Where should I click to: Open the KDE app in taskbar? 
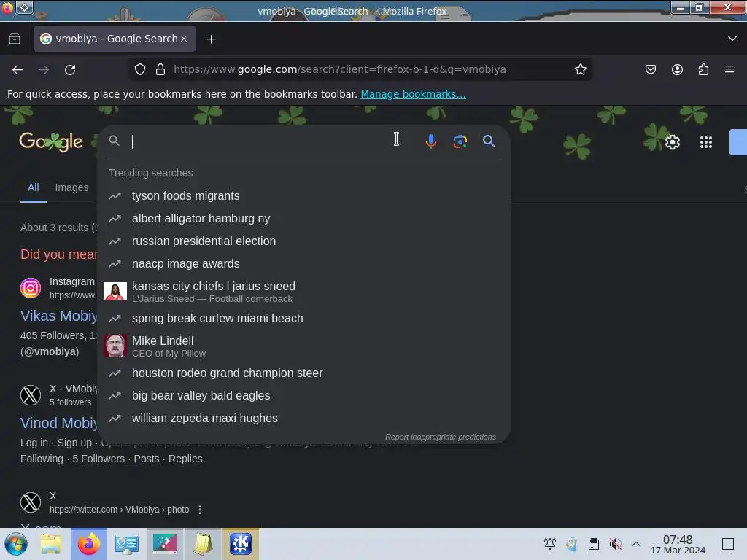click(241, 544)
